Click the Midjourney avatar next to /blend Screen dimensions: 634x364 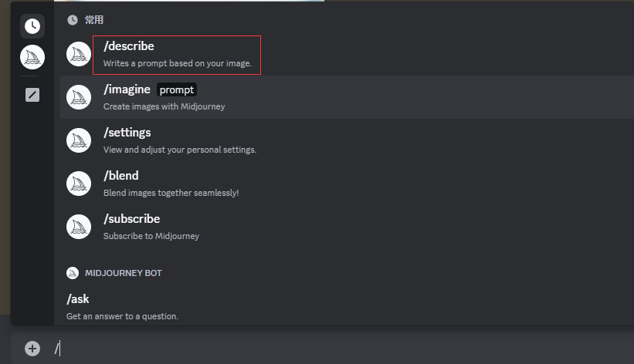point(79,184)
